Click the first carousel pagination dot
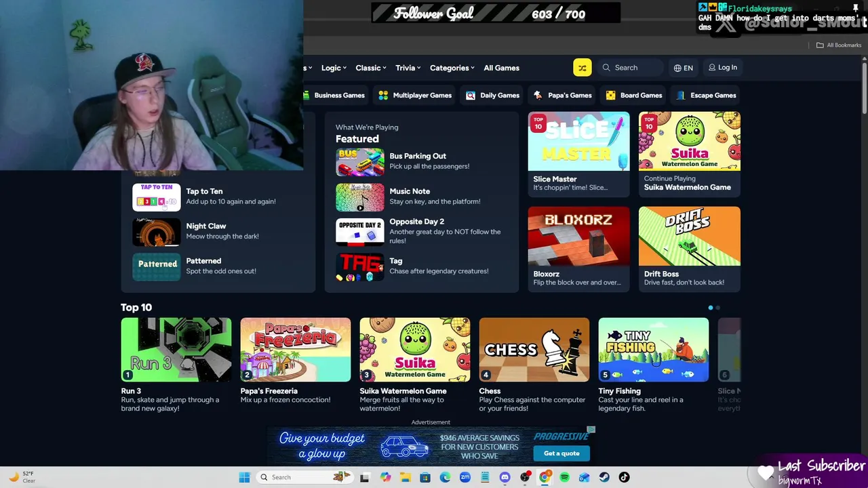Image resolution: width=868 pixels, height=488 pixels. click(711, 308)
